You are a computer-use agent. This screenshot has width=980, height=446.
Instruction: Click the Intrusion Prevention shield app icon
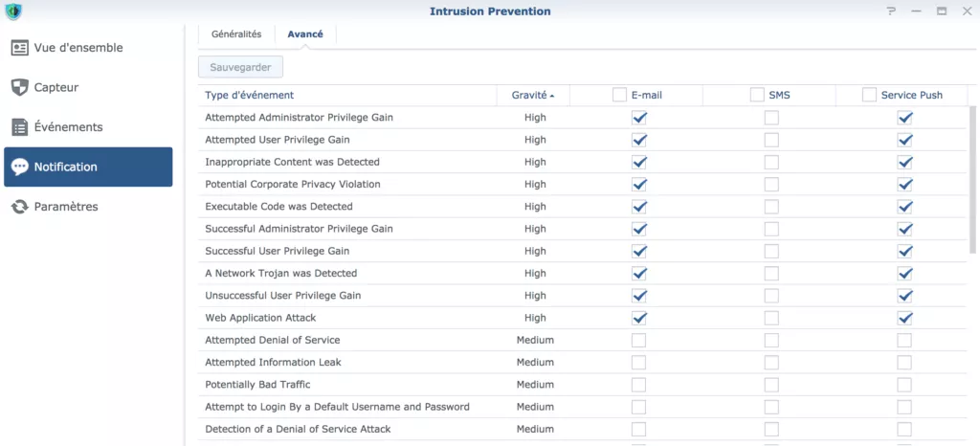click(x=13, y=11)
